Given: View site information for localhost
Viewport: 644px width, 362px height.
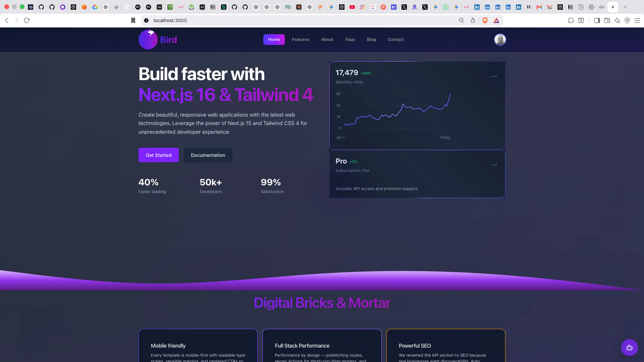Looking at the screenshot, I should [x=146, y=20].
